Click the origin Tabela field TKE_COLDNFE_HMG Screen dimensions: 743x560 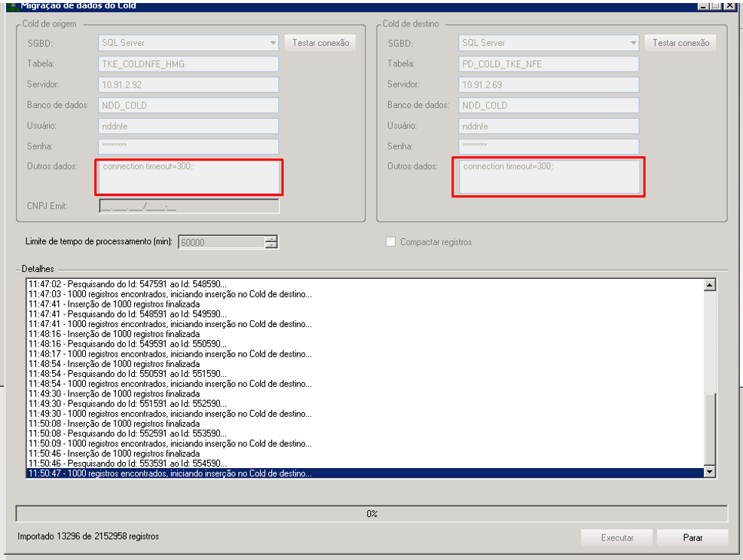(188, 64)
